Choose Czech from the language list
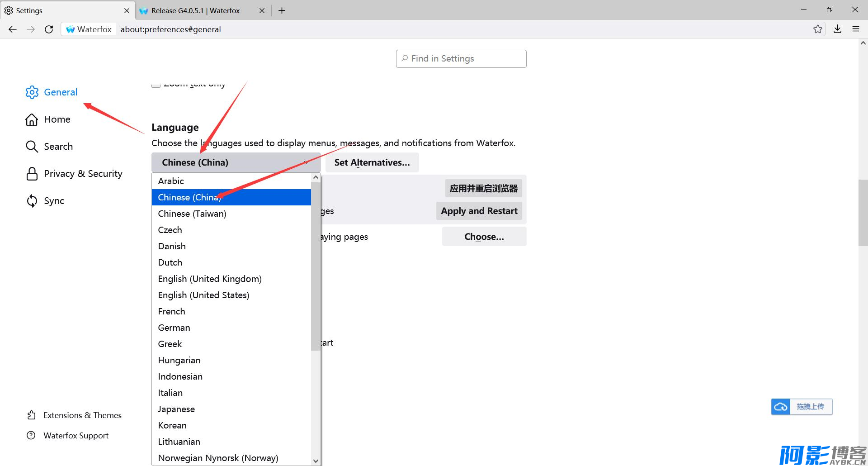Viewport: 868px width, 466px height. click(231, 230)
